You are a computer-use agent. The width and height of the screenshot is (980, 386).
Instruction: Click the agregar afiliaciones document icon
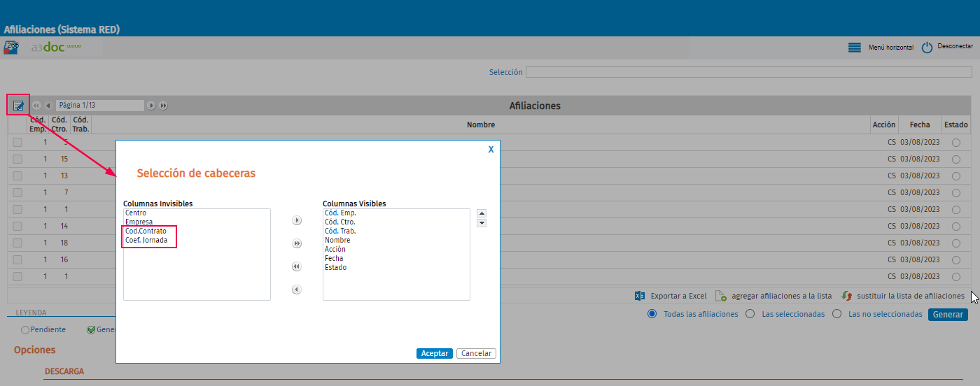(x=720, y=296)
